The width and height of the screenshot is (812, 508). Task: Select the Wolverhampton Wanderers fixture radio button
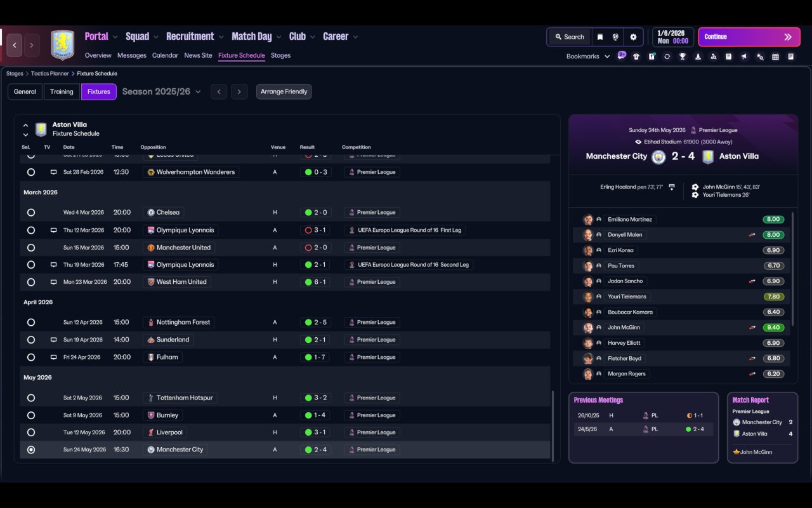pos(30,172)
